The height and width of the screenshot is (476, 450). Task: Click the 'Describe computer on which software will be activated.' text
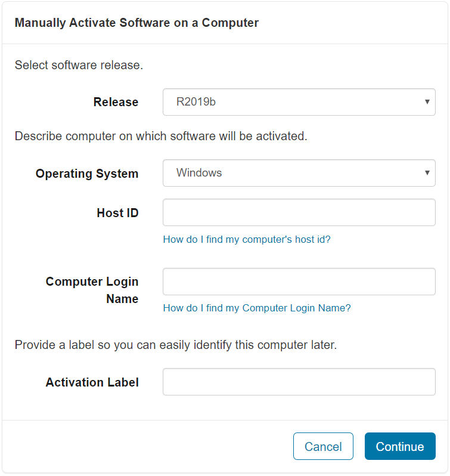[161, 136]
